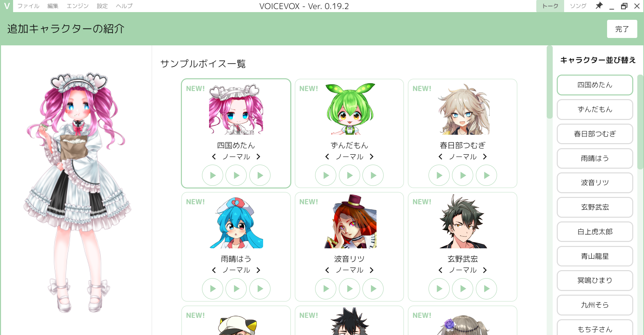Play third sample voice of 玄野武宏
Viewport: 644px width, 335px height.
tap(487, 289)
